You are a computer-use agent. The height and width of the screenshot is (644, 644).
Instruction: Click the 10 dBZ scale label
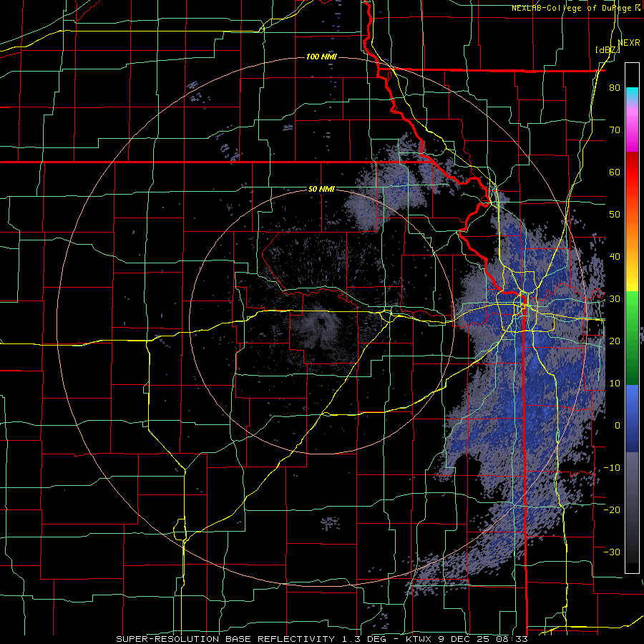pyautogui.click(x=615, y=384)
